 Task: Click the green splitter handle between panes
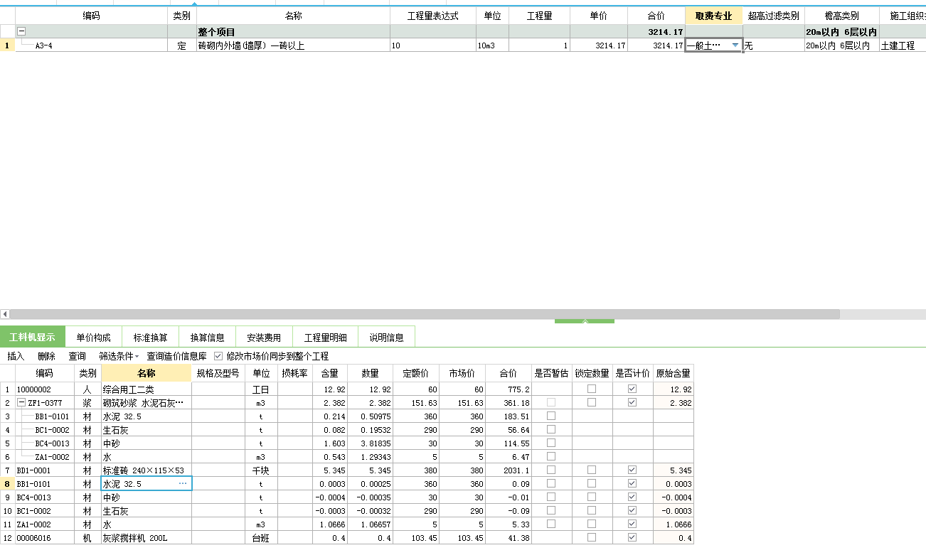(585, 321)
